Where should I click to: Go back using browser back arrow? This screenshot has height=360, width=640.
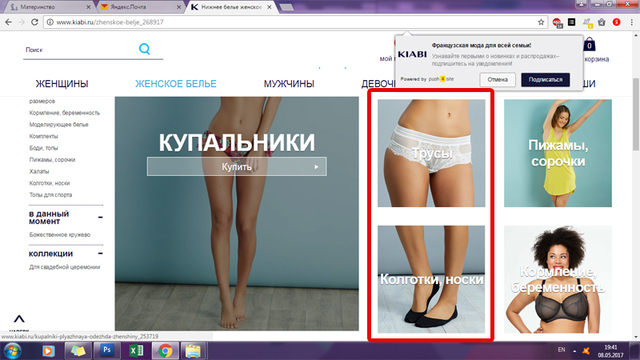point(8,22)
